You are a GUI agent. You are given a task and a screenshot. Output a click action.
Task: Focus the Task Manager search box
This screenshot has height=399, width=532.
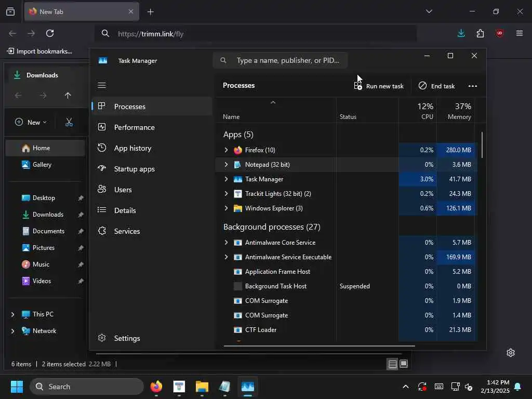280,60
